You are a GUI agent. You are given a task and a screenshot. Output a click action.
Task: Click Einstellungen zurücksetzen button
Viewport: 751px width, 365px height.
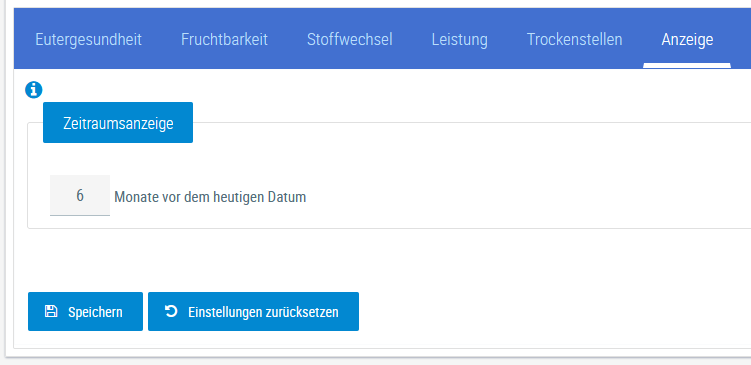[253, 311]
